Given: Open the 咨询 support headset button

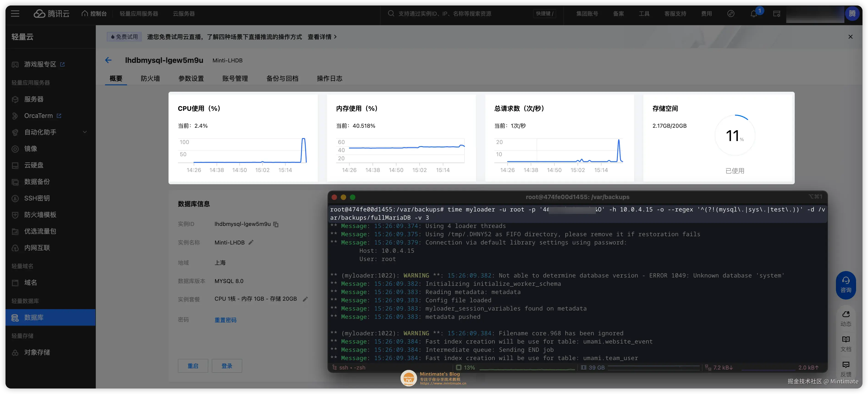Looking at the screenshot, I should coord(846,285).
